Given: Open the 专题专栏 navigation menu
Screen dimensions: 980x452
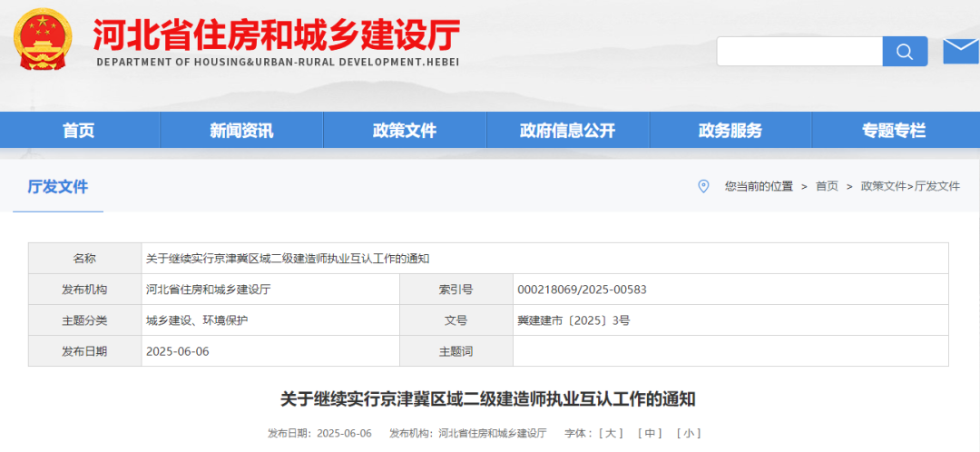Looking at the screenshot, I should (x=894, y=130).
